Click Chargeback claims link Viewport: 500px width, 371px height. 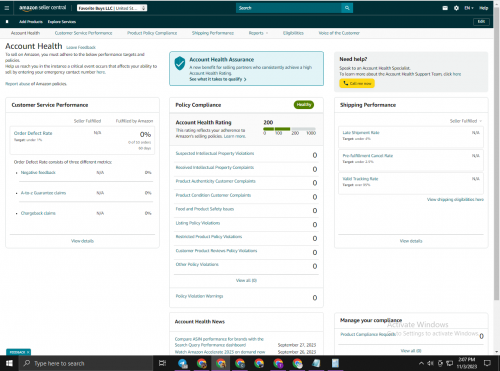point(38,213)
